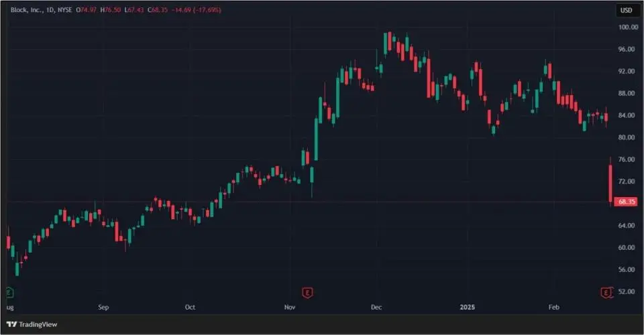
Task: Click the green August earnings marker
Action: (x=9, y=292)
